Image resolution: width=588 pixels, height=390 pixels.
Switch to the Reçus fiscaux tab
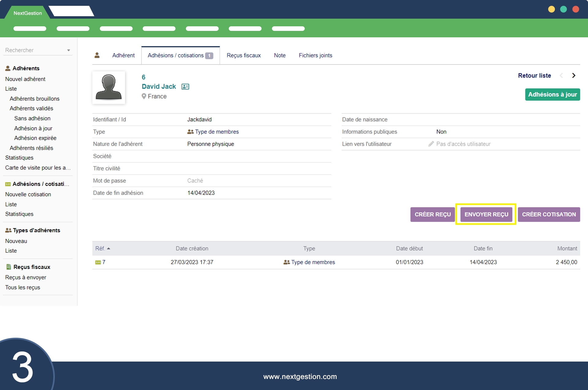pyautogui.click(x=243, y=55)
